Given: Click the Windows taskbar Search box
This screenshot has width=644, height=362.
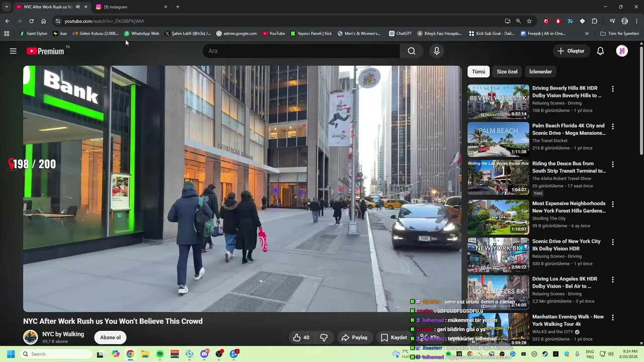Looking at the screenshot, I should pyautogui.click(x=55, y=354).
